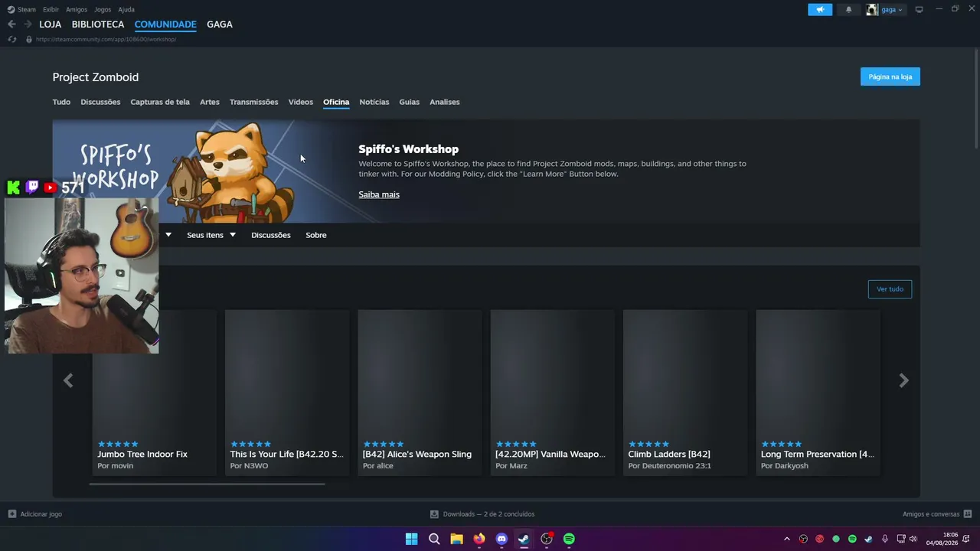Open Spotify from the taskbar
The image size is (980, 551).
click(x=569, y=539)
